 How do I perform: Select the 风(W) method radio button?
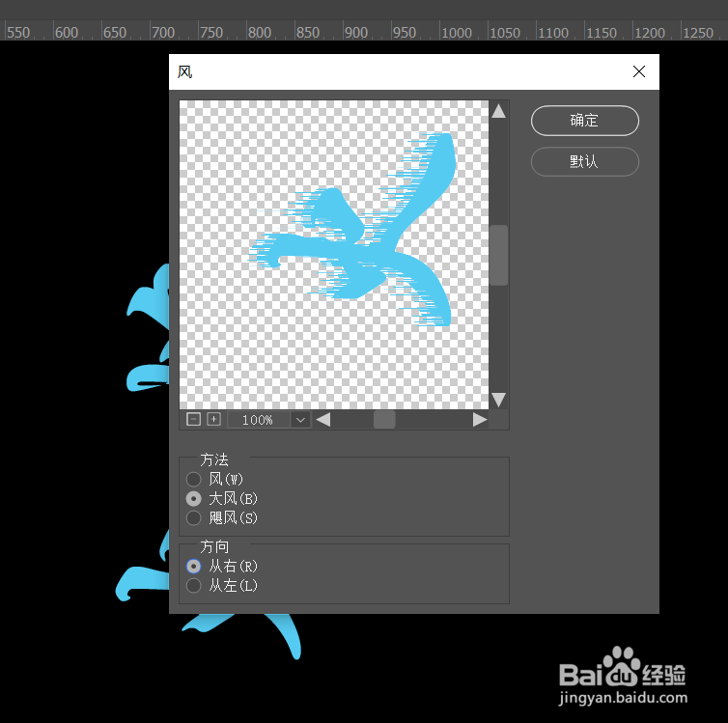click(x=194, y=479)
